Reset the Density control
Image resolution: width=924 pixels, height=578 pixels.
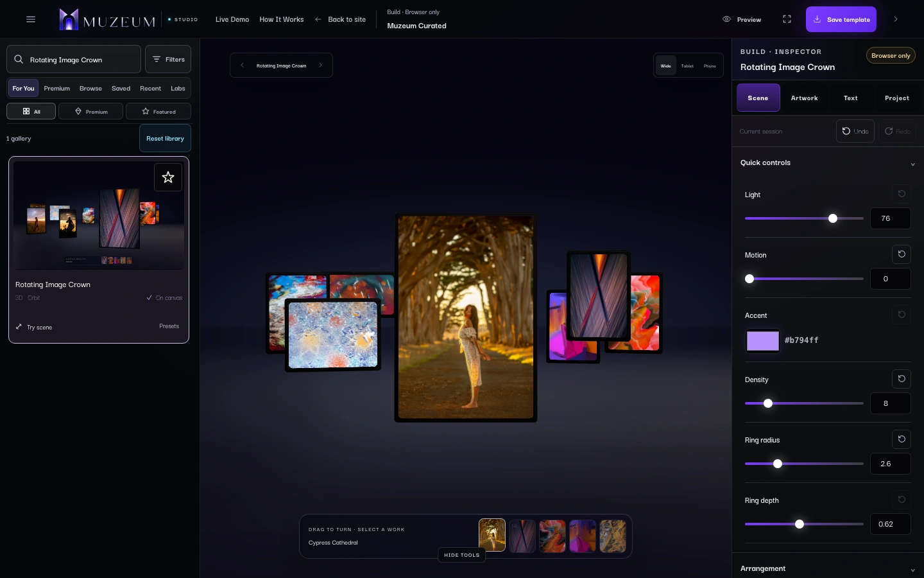[x=902, y=379]
